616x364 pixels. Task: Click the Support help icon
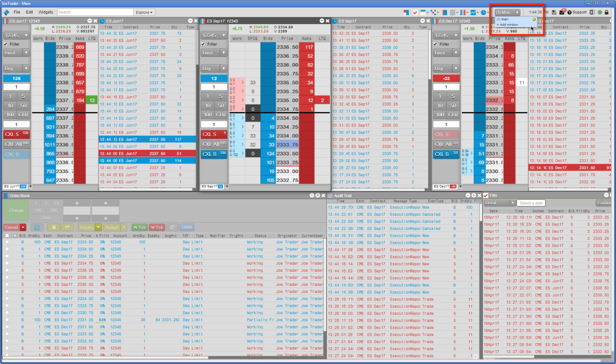[569, 12]
